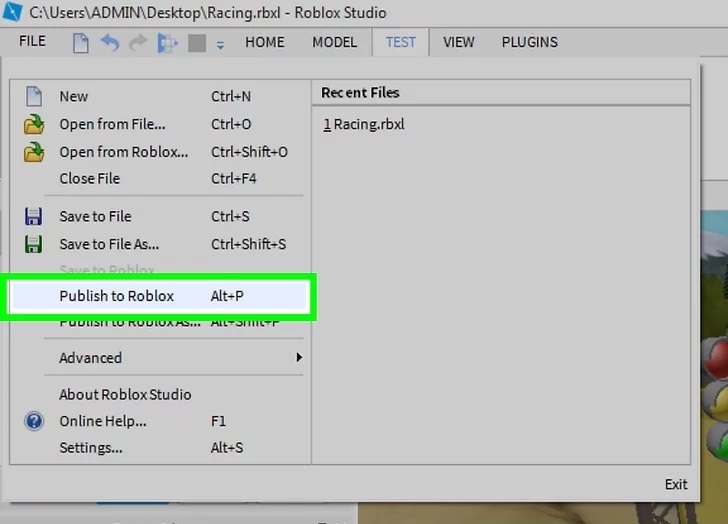Image resolution: width=728 pixels, height=524 pixels.
Task: Click the Roblox Studio logo in title bar
Action: 12,12
